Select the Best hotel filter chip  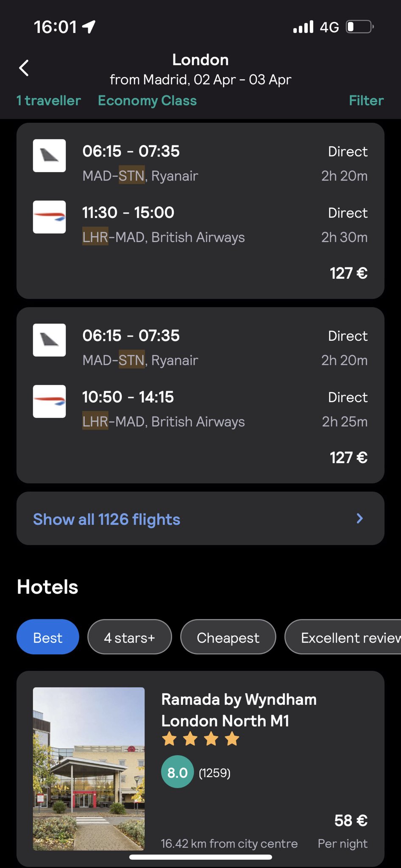point(48,637)
